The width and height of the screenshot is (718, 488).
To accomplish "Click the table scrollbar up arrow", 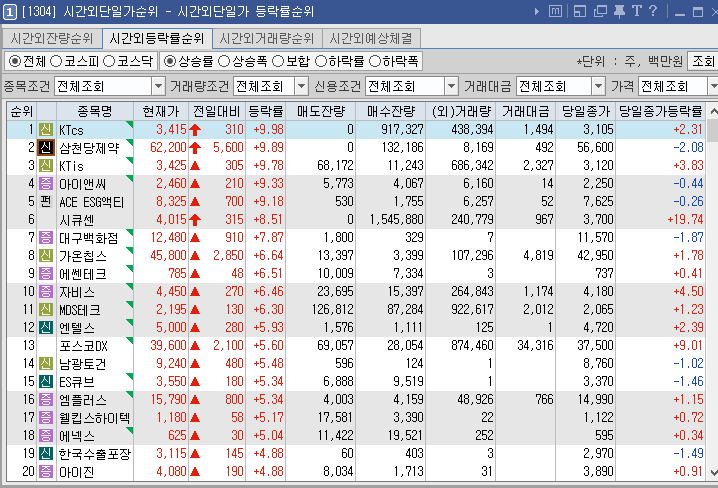I will point(713,111).
